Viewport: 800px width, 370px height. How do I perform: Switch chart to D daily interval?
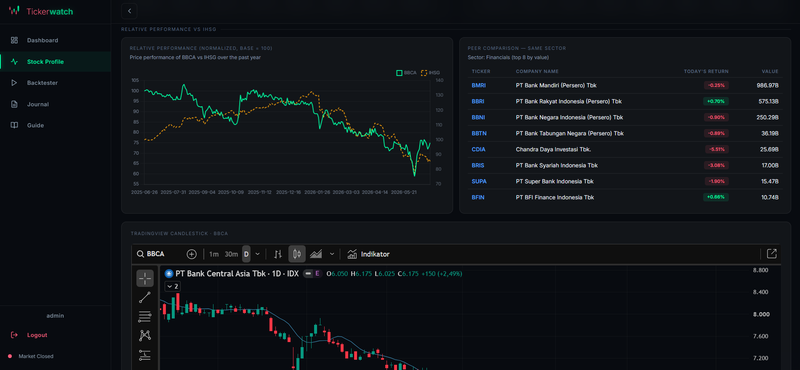(246, 254)
